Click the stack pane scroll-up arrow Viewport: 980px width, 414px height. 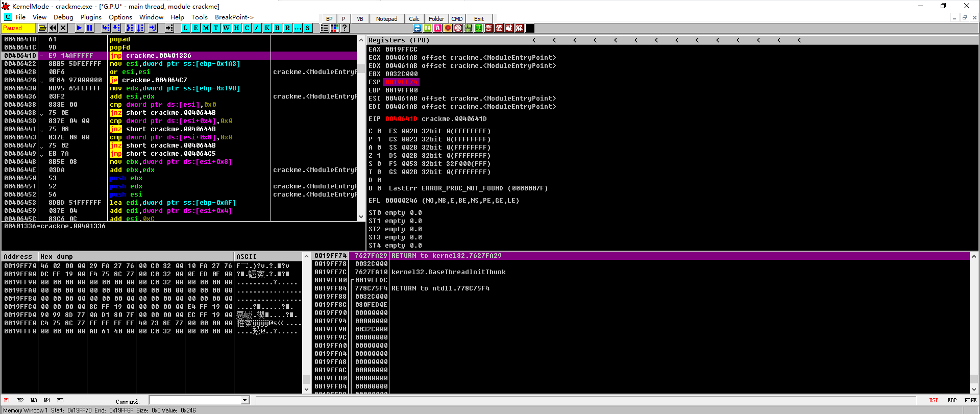click(x=974, y=257)
